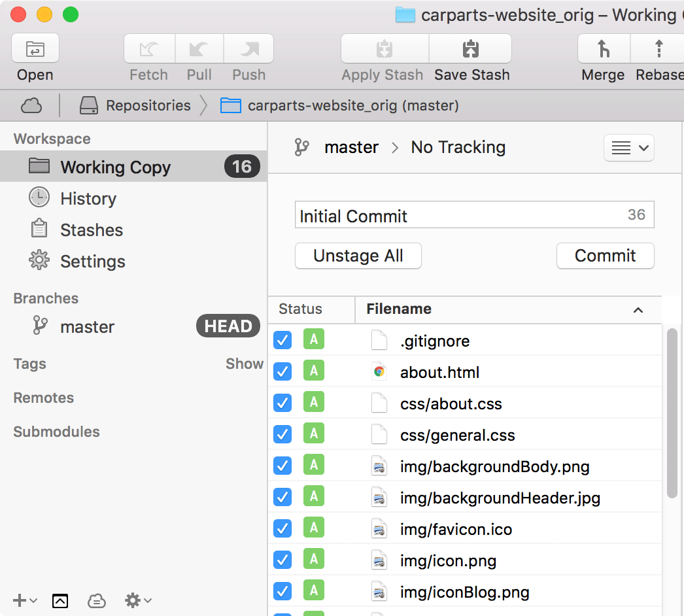Select the master branch in the breadcrumb path
This screenshot has width=684, height=616.
351,147
